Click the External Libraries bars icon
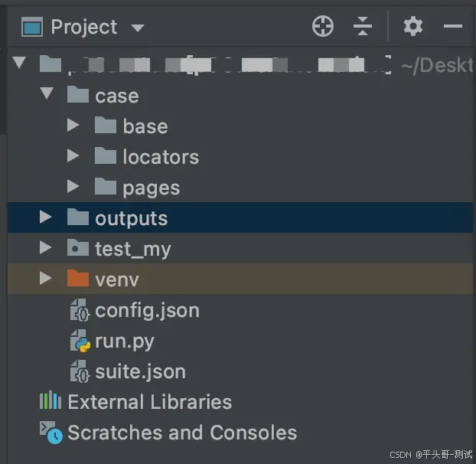Image resolution: width=476 pixels, height=464 pixels. pyautogui.click(x=51, y=400)
